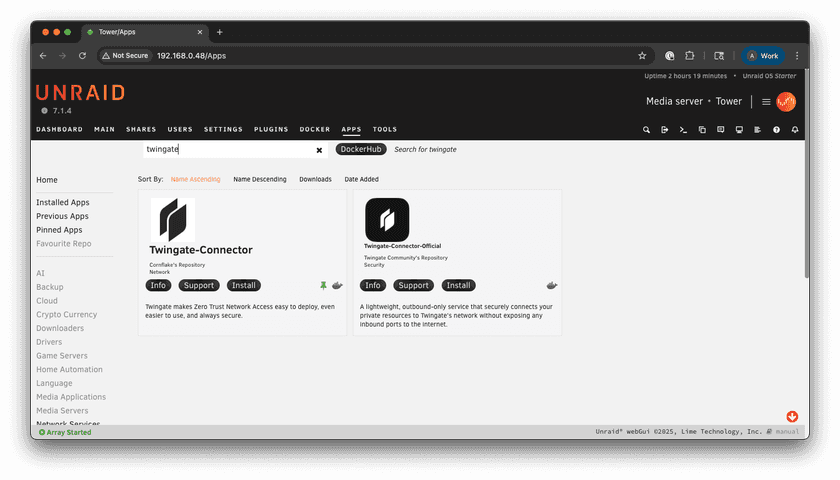This screenshot has height=480, width=840.
Task: Switch to the Docker tab
Action: coord(315,130)
